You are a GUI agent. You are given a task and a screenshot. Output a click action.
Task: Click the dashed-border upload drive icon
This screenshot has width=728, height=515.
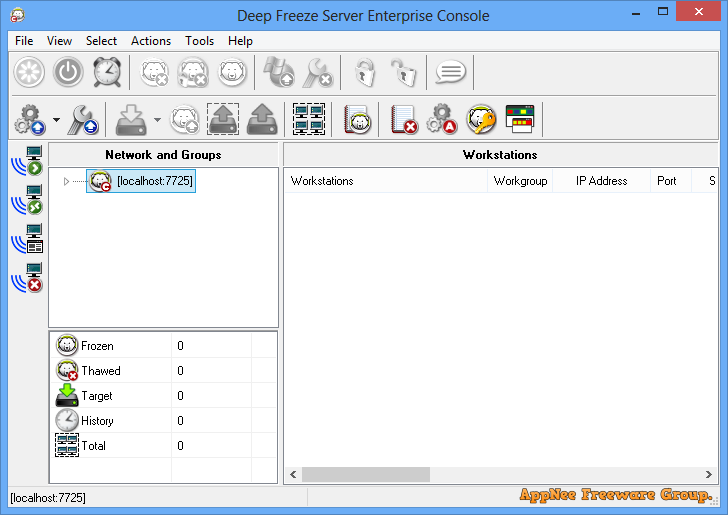click(x=223, y=119)
